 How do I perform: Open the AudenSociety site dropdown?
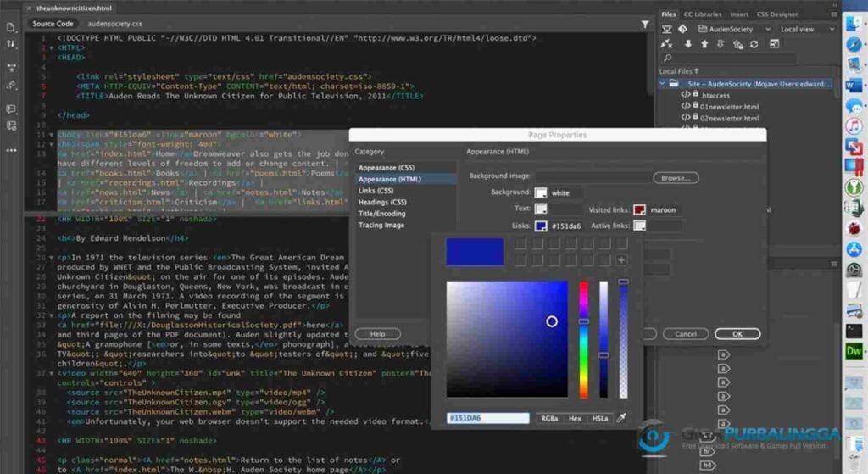tap(735, 29)
